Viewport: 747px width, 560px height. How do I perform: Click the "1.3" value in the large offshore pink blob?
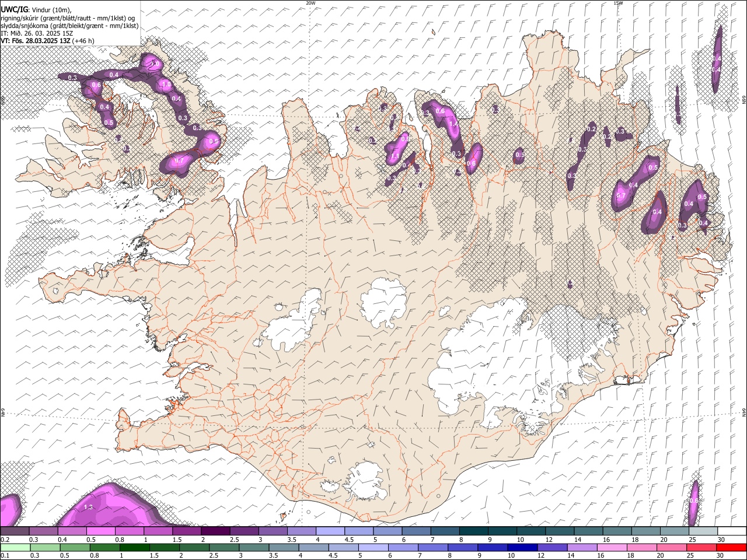click(89, 507)
